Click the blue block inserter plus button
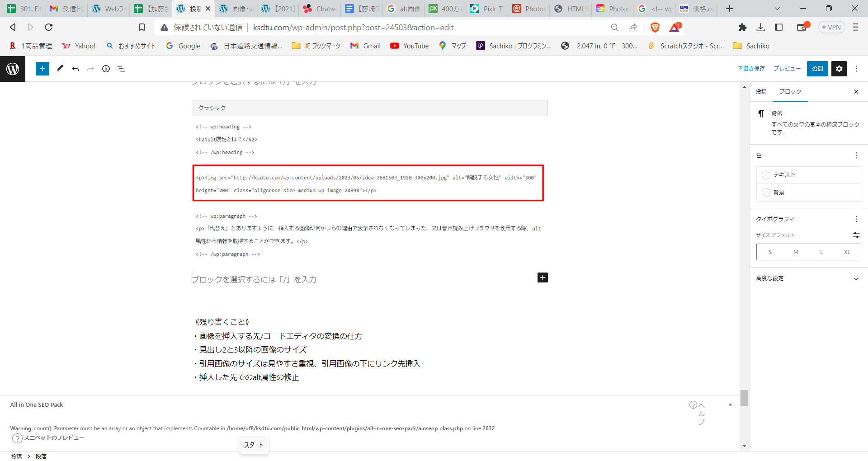868x461 pixels. pyautogui.click(x=42, y=69)
